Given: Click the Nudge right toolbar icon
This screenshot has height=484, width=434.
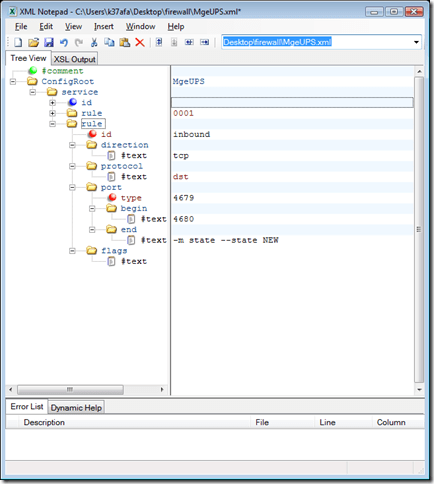Looking at the screenshot, I should pyautogui.click(x=204, y=42).
